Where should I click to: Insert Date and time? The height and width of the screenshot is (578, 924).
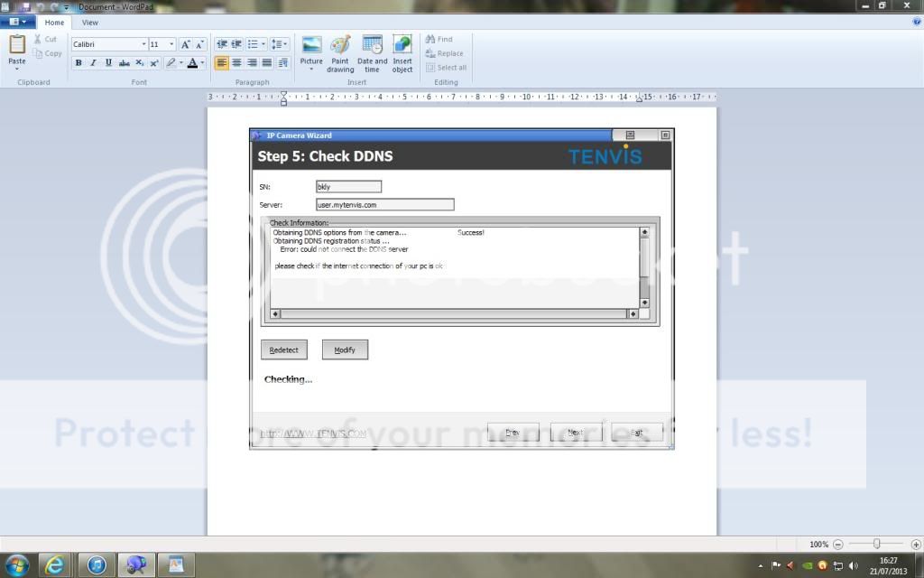click(x=372, y=54)
